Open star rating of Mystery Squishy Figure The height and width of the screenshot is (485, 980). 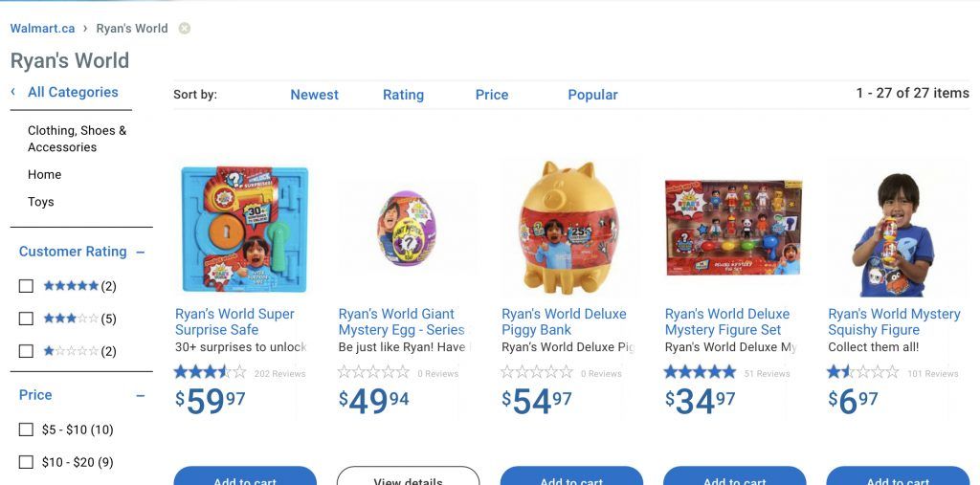863,372
